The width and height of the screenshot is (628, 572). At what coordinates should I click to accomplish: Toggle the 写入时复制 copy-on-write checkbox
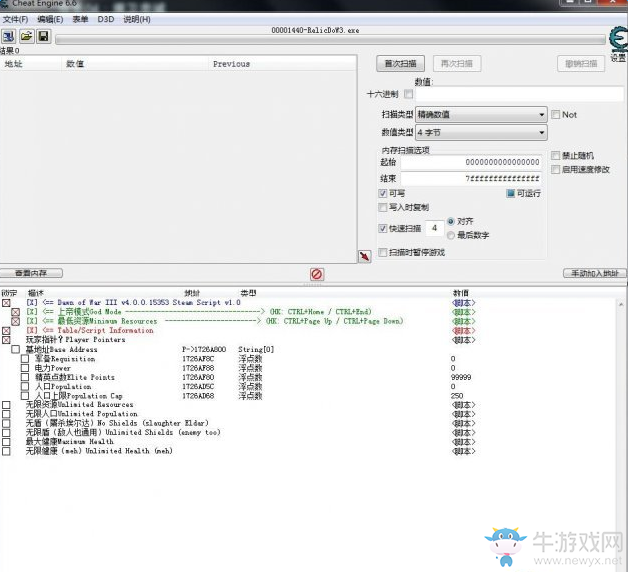[x=382, y=207]
